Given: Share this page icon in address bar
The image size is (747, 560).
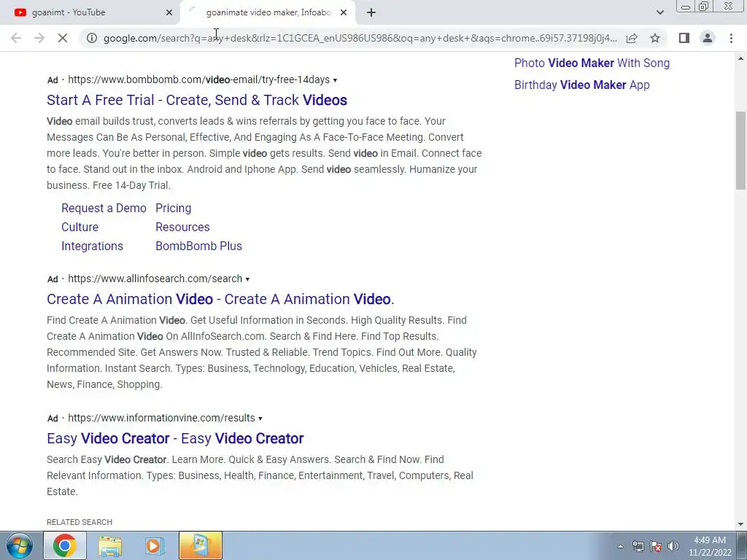Looking at the screenshot, I should point(632,38).
